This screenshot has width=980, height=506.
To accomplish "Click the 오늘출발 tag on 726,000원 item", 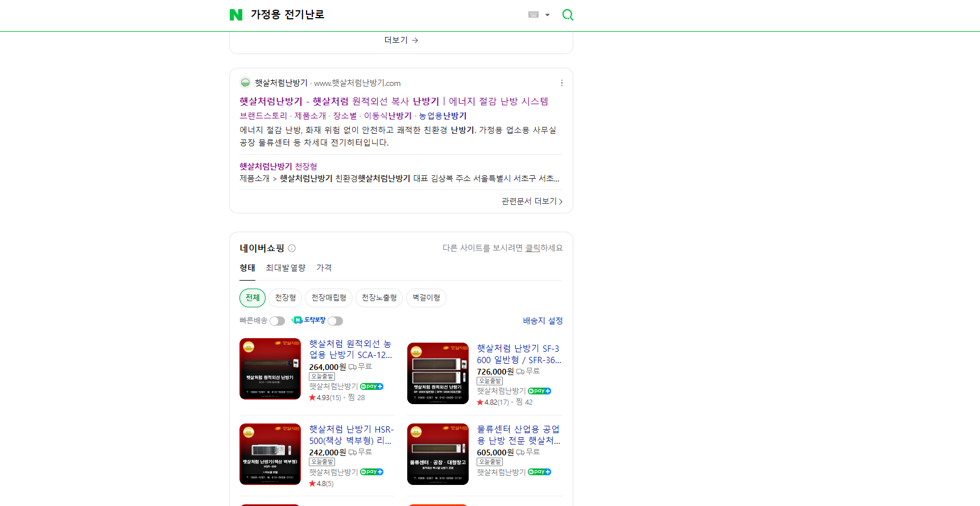I will 490,381.
